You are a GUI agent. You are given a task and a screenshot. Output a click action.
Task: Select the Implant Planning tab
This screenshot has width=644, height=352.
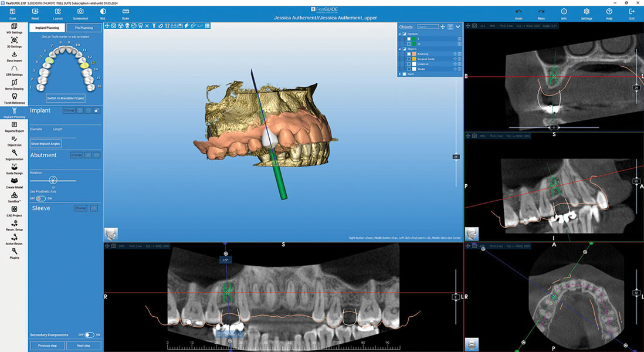(x=46, y=28)
